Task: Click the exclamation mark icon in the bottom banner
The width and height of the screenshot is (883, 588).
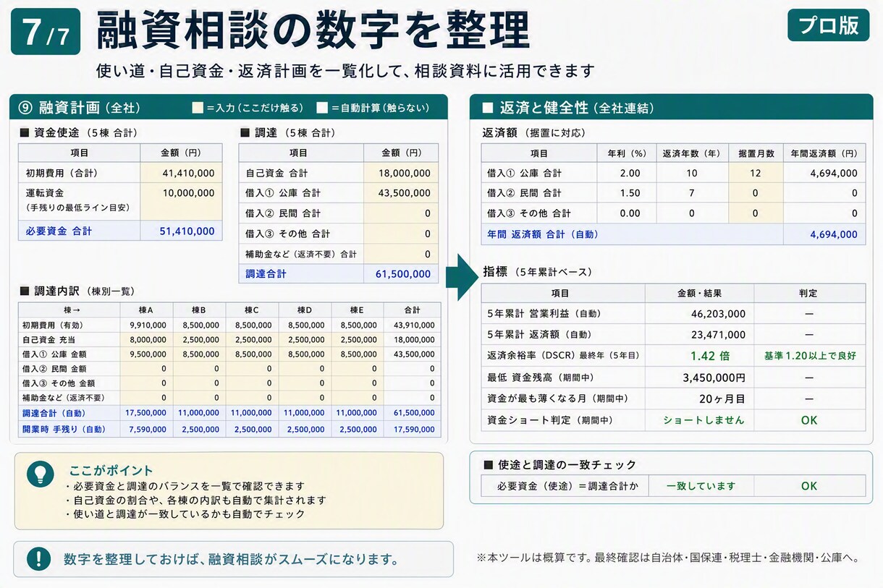Action: [x=38, y=558]
